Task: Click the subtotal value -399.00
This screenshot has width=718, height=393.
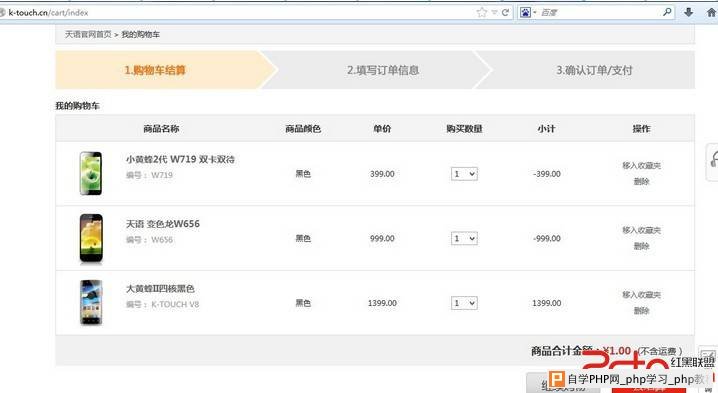Action: [x=547, y=174]
